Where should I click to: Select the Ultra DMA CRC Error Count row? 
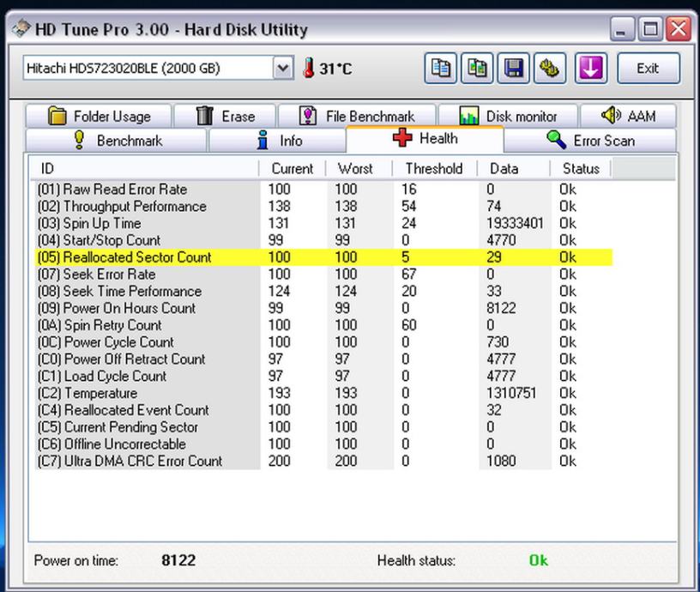[x=323, y=461]
